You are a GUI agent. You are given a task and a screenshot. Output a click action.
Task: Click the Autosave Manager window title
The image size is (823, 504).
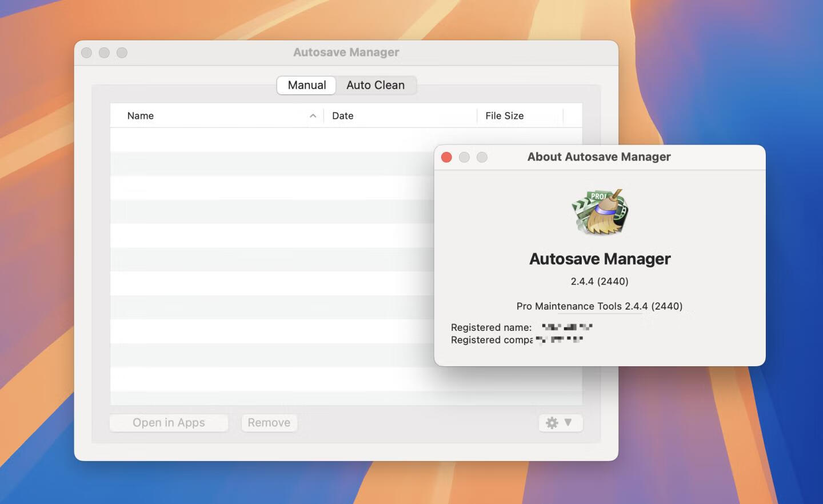tap(346, 52)
